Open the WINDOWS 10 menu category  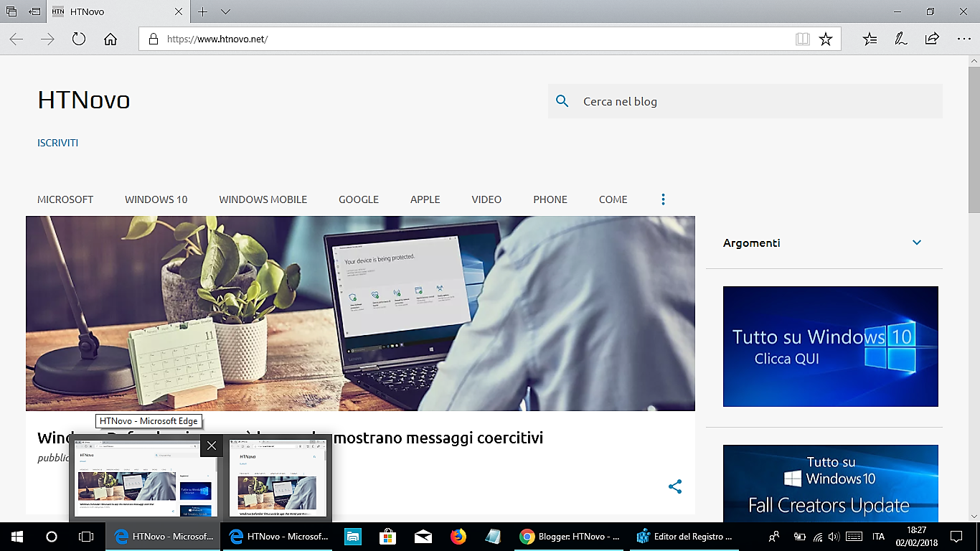pyautogui.click(x=156, y=199)
